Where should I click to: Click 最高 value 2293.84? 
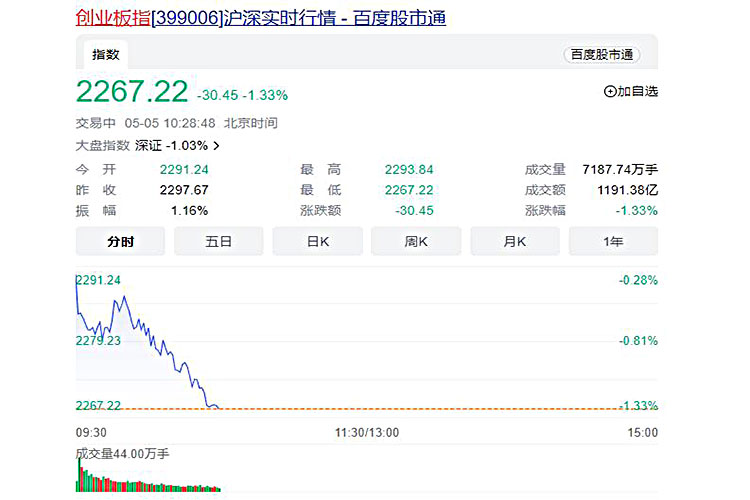[x=409, y=169]
